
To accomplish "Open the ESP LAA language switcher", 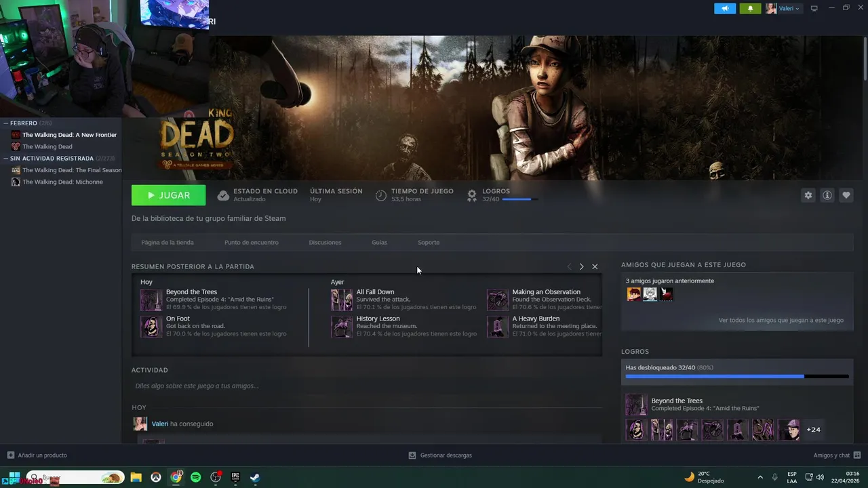I will click(x=792, y=477).
